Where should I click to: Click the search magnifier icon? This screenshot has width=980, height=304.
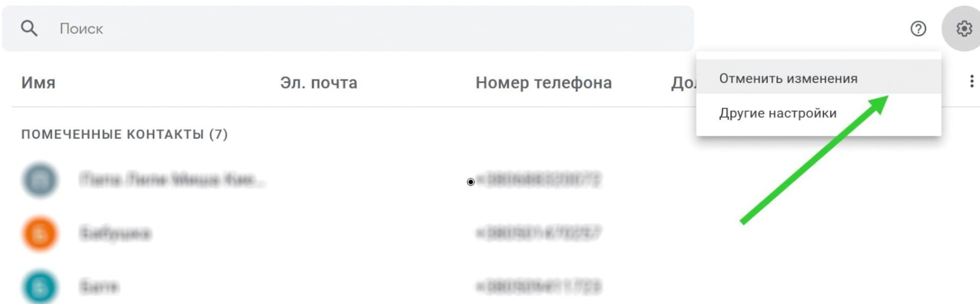pos(29,28)
